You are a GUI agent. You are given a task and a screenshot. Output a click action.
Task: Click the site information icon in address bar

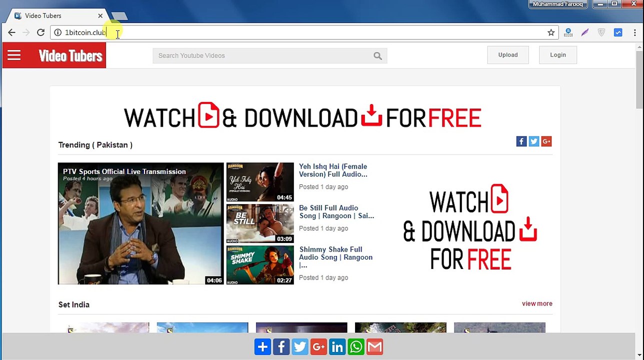(58, 32)
